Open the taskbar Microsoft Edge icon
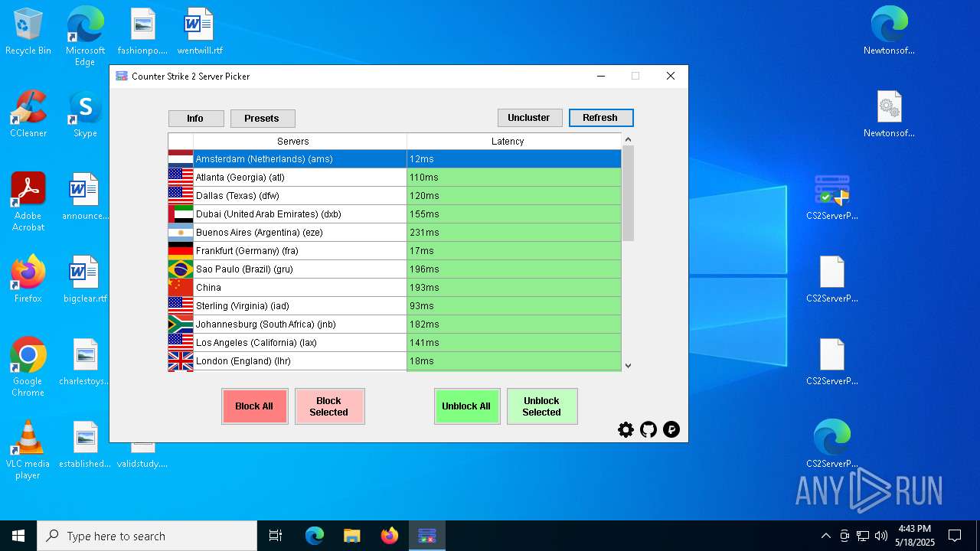 314,536
